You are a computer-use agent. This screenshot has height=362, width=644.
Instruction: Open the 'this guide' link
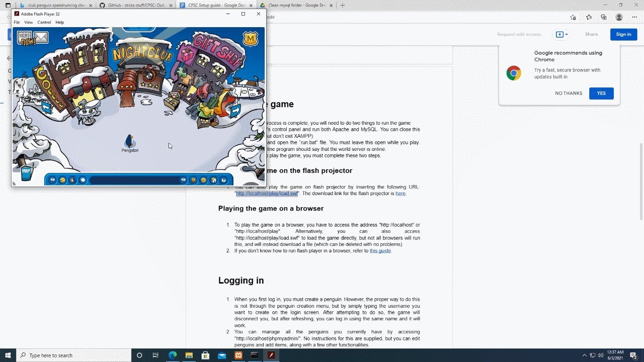380,250
